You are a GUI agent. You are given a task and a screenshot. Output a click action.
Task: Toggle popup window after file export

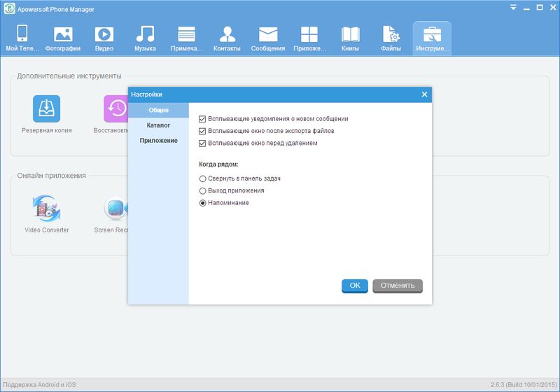[x=202, y=131]
